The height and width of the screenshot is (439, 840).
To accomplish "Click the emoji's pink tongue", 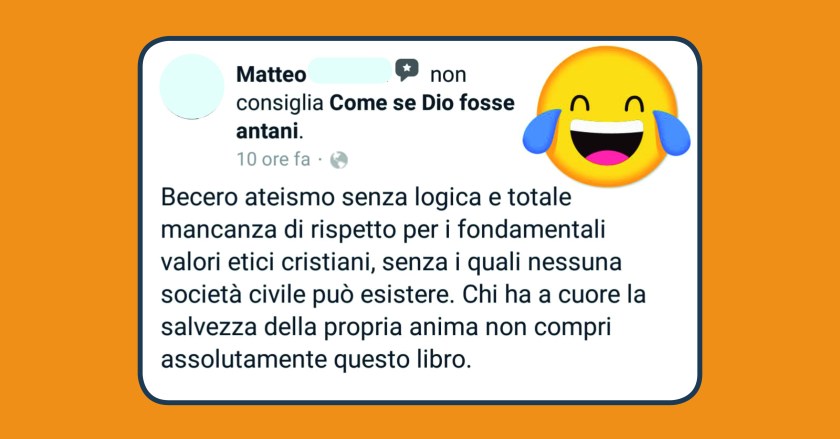I will tap(606, 157).
